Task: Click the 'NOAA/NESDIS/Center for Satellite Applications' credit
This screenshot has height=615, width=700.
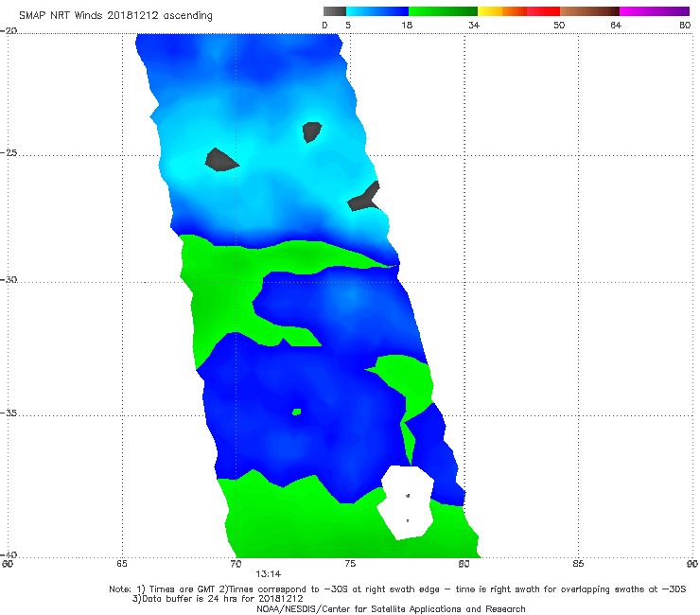Action: [391, 609]
